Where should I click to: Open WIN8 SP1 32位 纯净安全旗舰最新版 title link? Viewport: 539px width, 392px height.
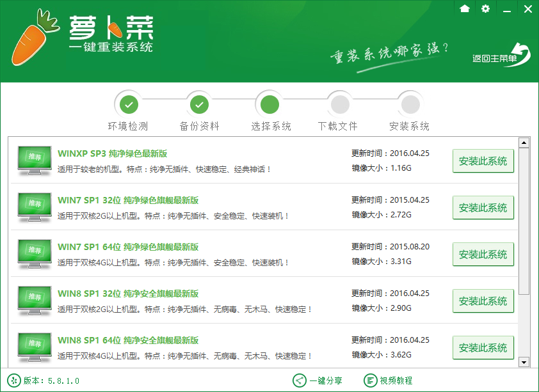coord(128,294)
